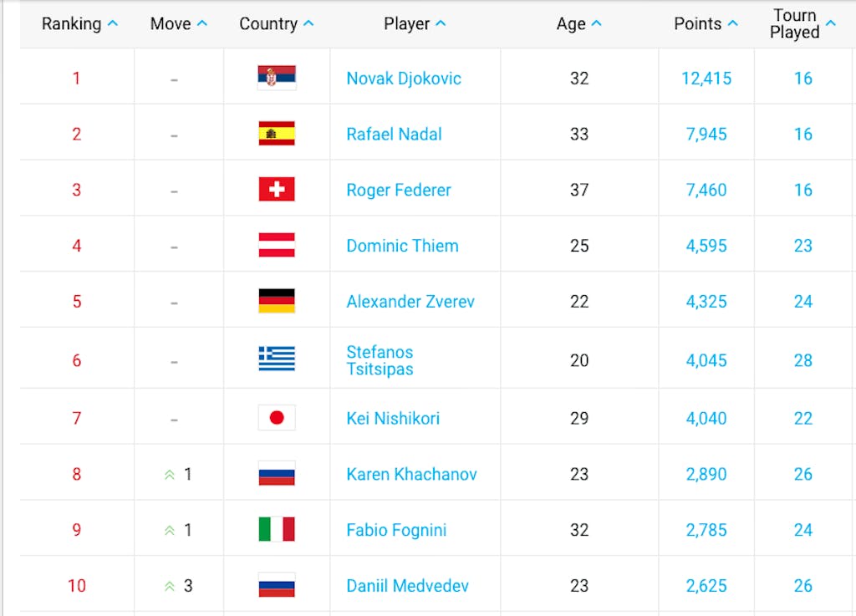856x616 pixels.
Task: Sort by Tourn Played column header
Action: (x=802, y=23)
